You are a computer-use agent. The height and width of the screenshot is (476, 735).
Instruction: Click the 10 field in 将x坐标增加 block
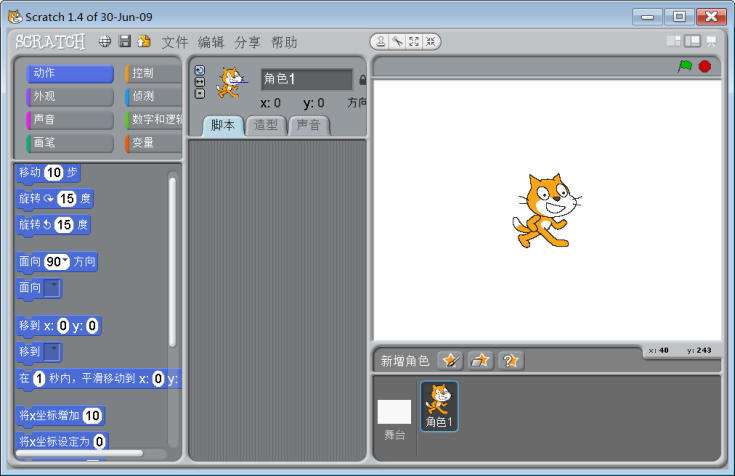click(x=92, y=416)
